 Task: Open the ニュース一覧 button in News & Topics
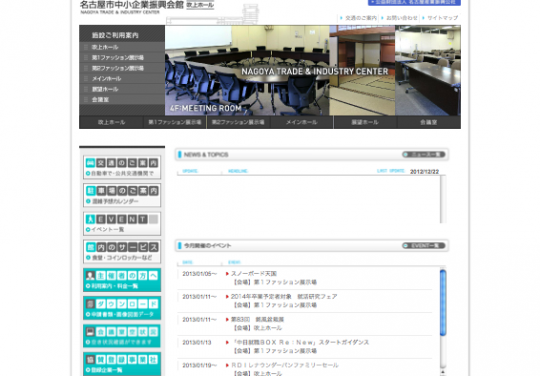pyautogui.click(x=424, y=155)
